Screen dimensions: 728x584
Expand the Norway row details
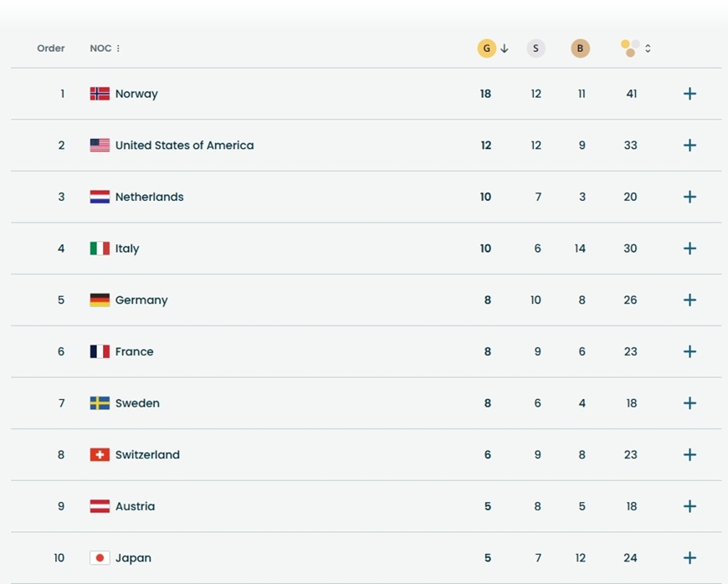690,94
